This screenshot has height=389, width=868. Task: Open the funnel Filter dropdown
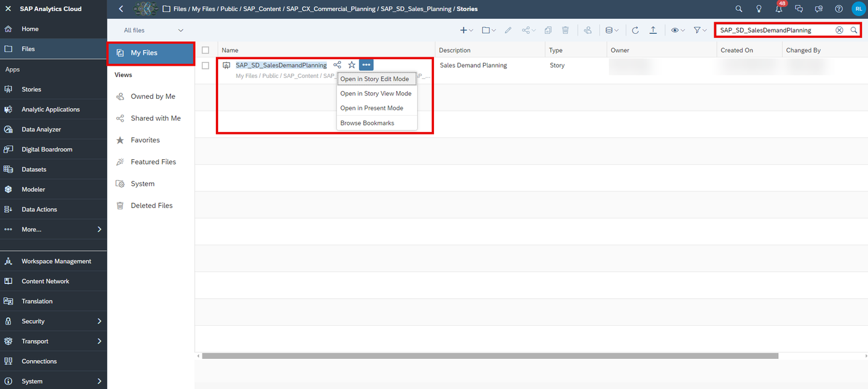pyautogui.click(x=700, y=30)
